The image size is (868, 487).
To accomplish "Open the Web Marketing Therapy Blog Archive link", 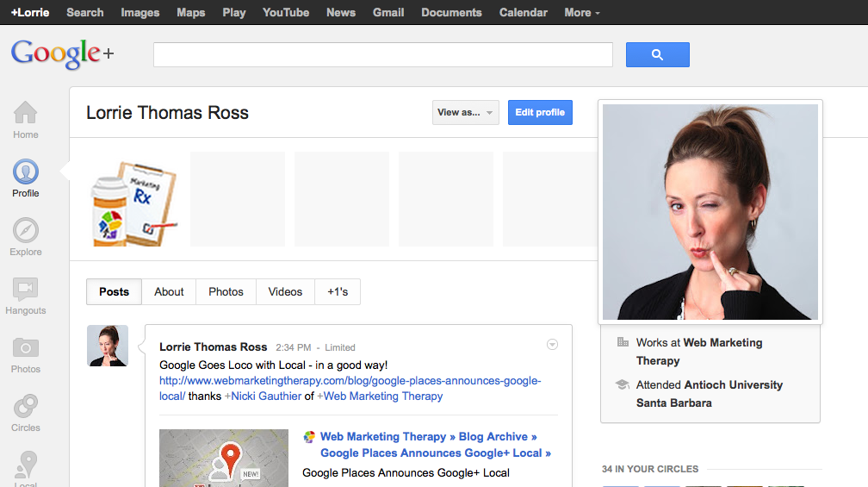I will point(436,445).
